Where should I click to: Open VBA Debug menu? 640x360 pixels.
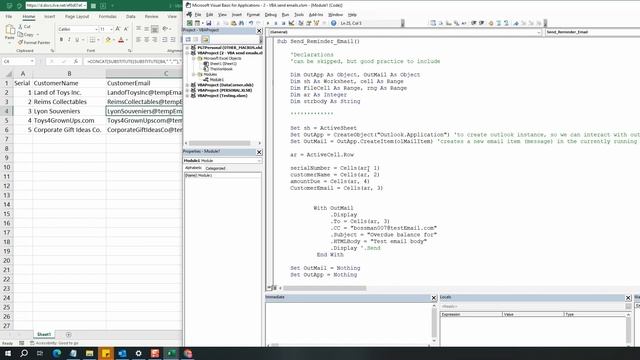click(270, 15)
